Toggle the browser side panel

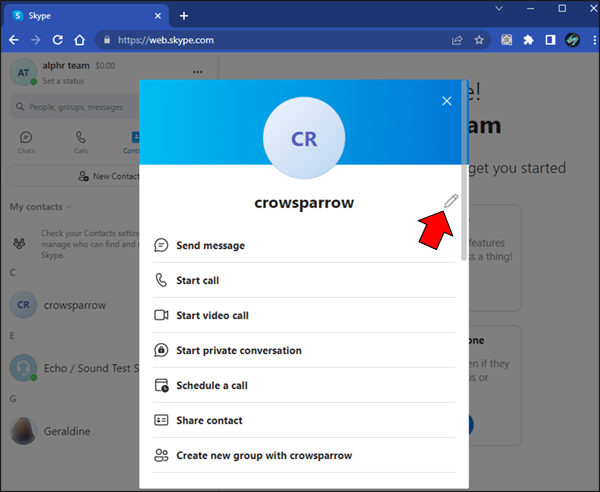[550, 40]
